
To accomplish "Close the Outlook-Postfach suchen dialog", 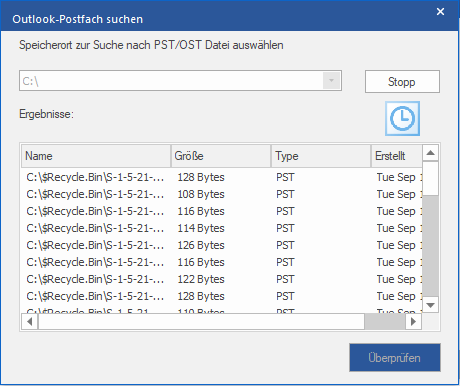I will pos(440,12).
